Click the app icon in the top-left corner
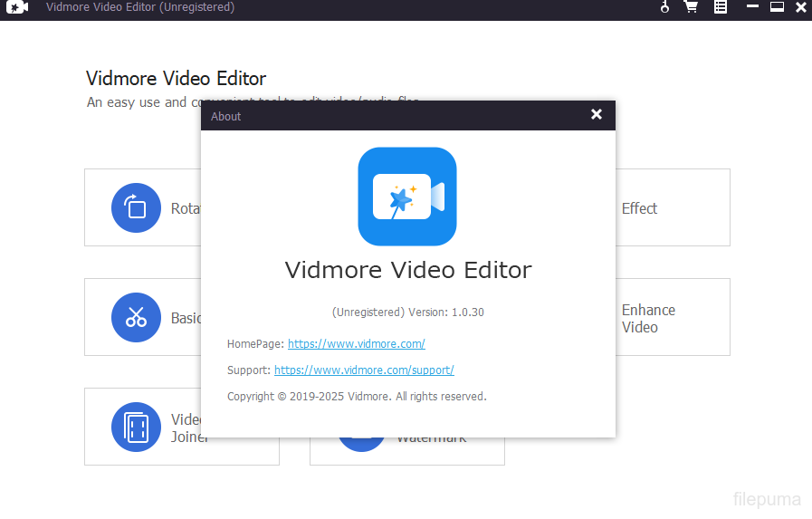This screenshot has height=519, width=812. coord(16,7)
